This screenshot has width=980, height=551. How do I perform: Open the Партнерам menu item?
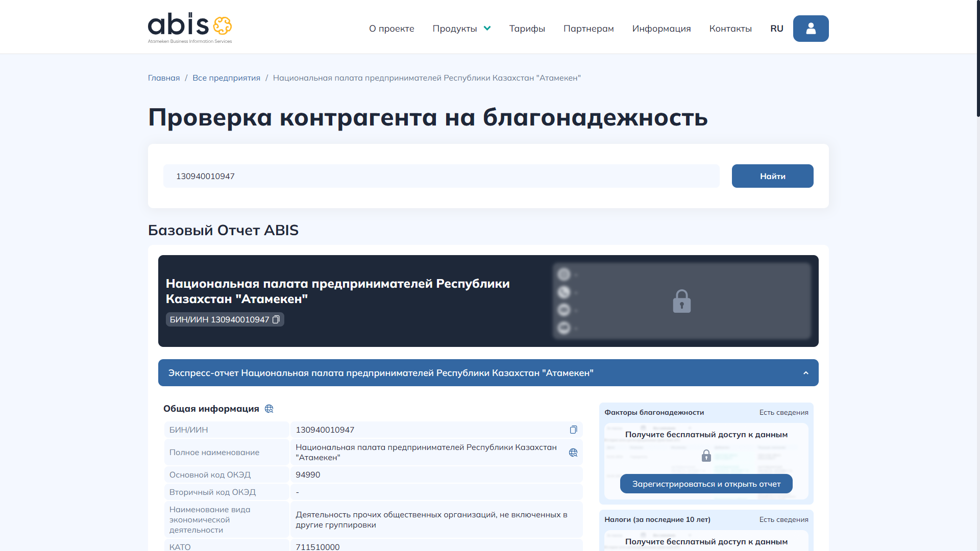point(588,29)
